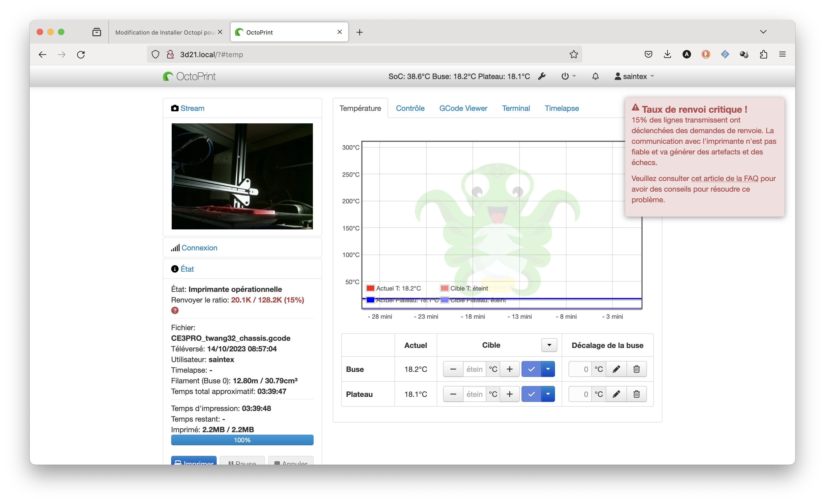The height and width of the screenshot is (504, 825).
Task: Toggle Cible T graph legend swatch
Action: [444, 288]
